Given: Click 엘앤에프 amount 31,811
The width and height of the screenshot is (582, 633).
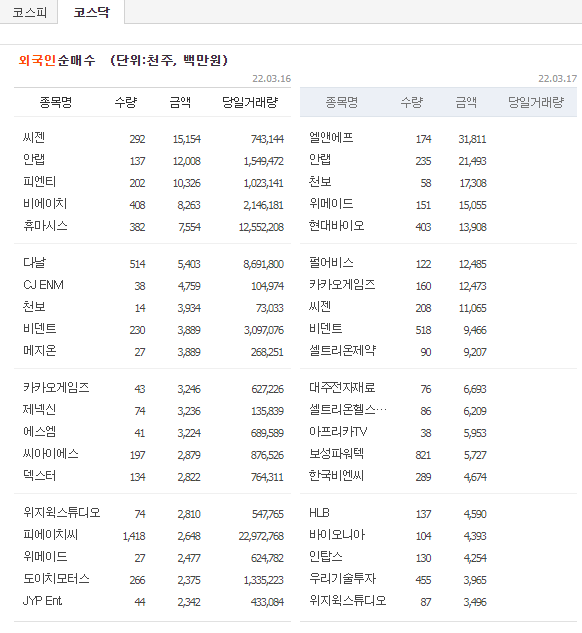Looking at the screenshot, I should coord(472,139).
